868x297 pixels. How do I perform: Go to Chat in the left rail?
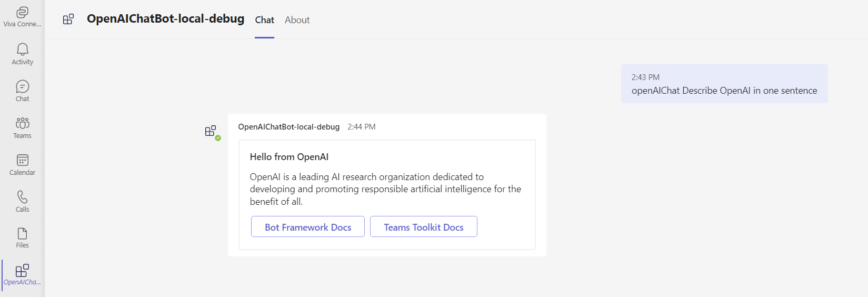click(22, 91)
